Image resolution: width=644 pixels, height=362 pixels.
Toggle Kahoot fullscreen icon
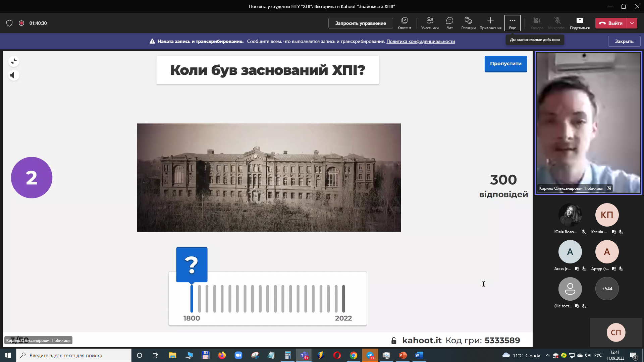tap(14, 62)
